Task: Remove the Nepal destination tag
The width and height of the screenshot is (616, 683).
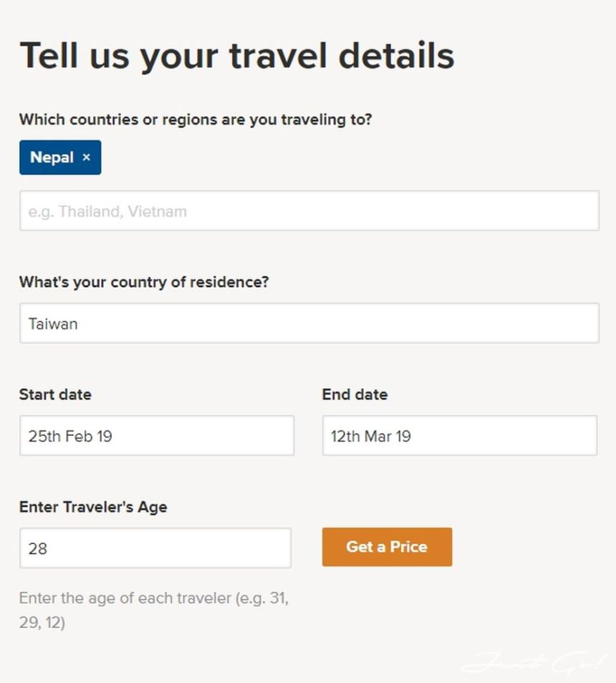Action: point(87,158)
